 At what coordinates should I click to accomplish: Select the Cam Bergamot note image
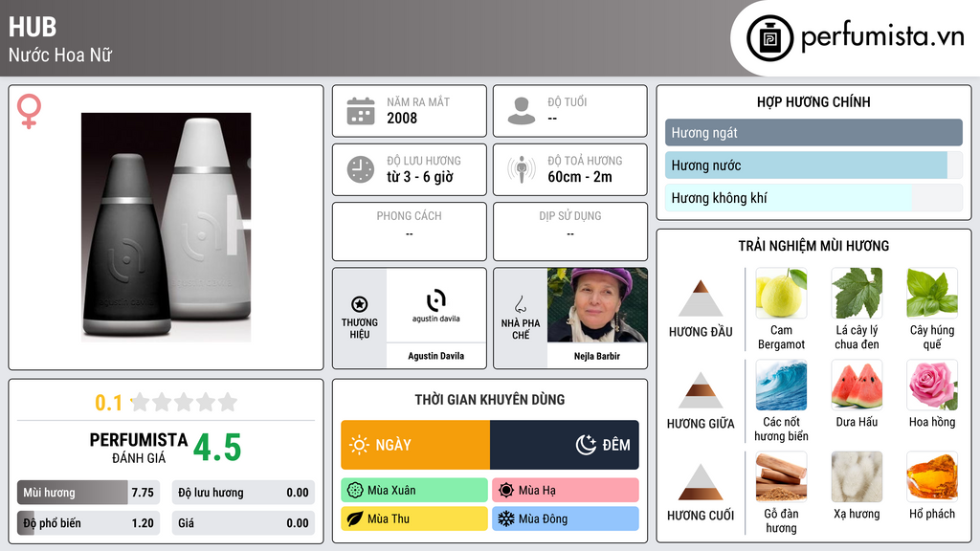coord(781,293)
